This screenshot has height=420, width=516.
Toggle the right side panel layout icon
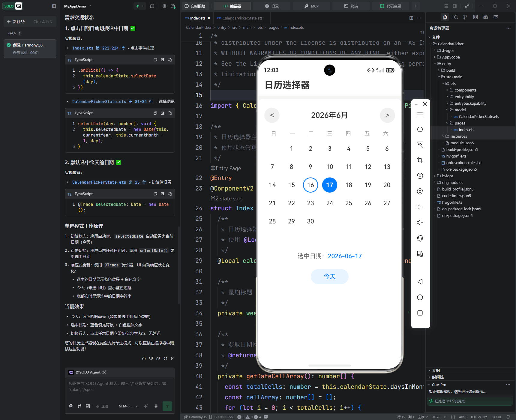(455, 6)
